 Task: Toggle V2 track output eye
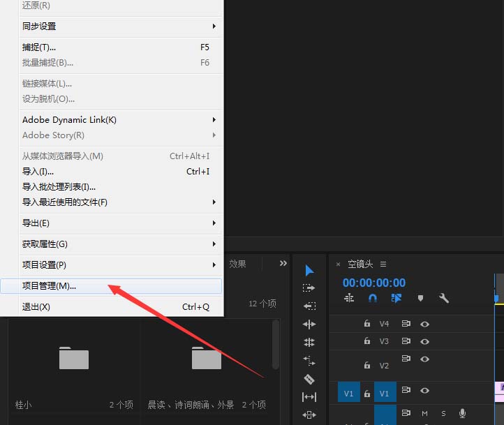coord(424,359)
